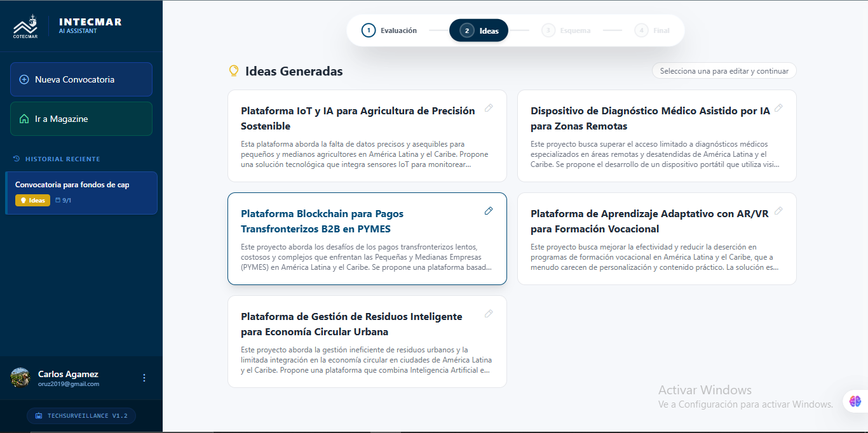The height and width of the screenshot is (433, 868).
Task: Click the home icon inside Ir a Magazine
Action: tap(23, 119)
